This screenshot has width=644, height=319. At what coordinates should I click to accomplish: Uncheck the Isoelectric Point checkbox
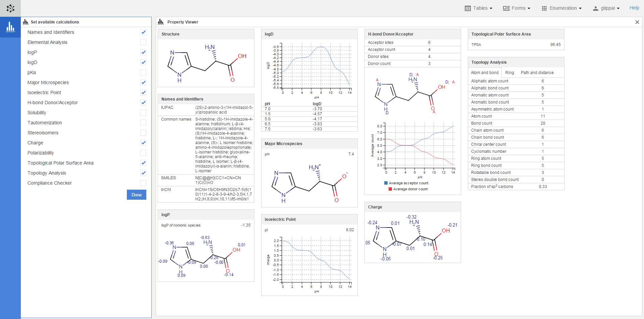(143, 92)
